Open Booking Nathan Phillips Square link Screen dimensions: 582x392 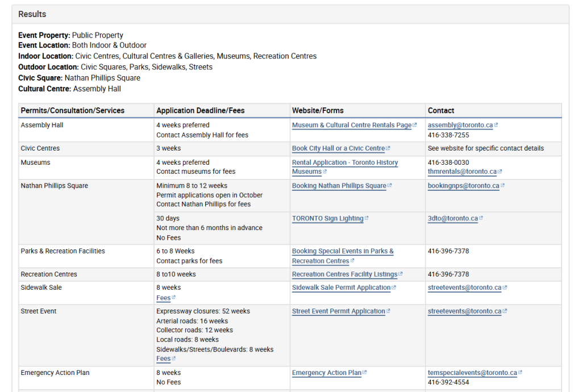click(339, 186)
